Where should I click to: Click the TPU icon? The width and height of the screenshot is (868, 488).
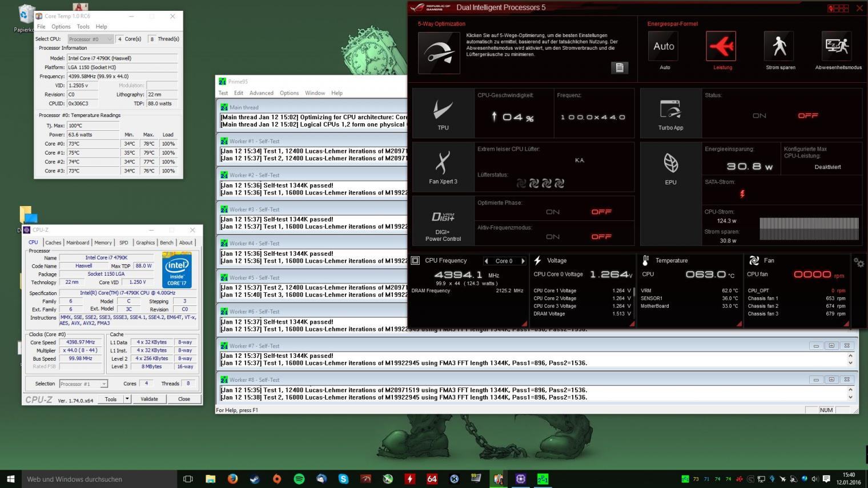(443, 110)
